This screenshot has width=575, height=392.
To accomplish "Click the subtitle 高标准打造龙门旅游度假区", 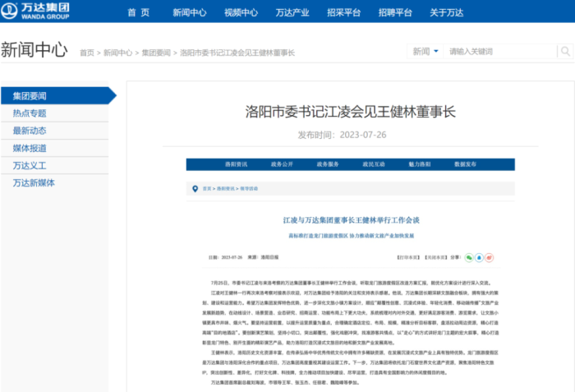I will pyautogui.click(x=318, y=236).
